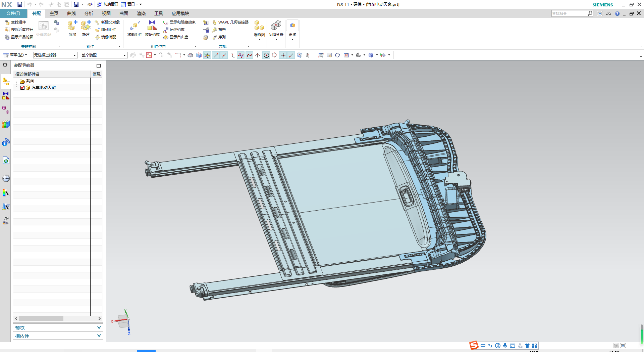The height and width of the screenshot is (352, 644).
Task: Open the 无选择过滤器 selection filter dropdown
Action: tap(55, 55)
